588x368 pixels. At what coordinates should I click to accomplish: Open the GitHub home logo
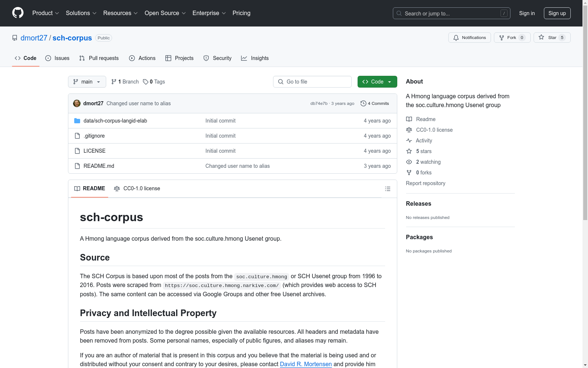tap(18, 13)
